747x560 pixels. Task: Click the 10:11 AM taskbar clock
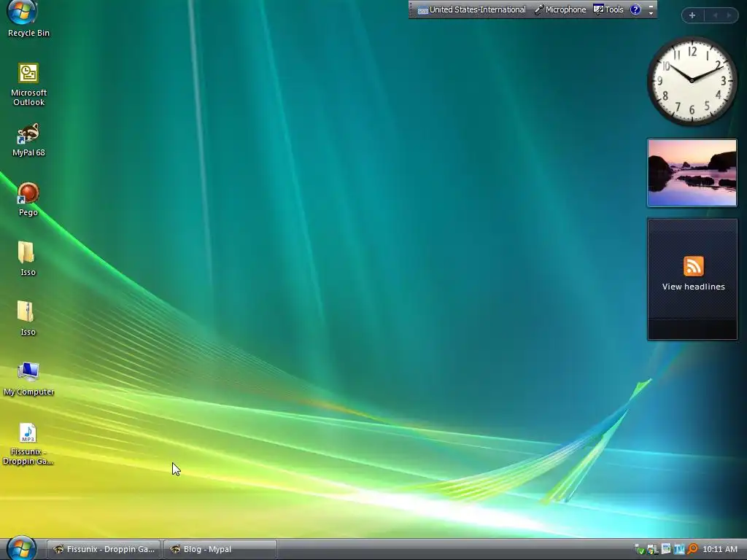point(720,549)
